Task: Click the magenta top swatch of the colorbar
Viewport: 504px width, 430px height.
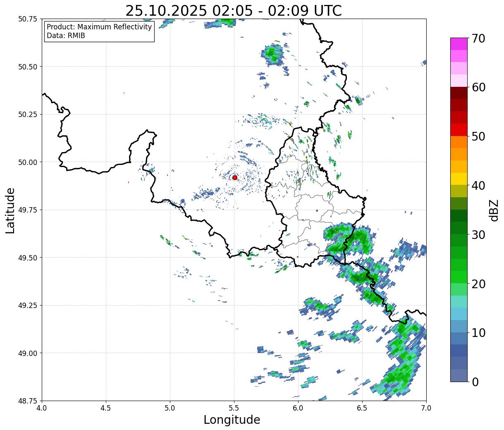Action: (459, 44)
